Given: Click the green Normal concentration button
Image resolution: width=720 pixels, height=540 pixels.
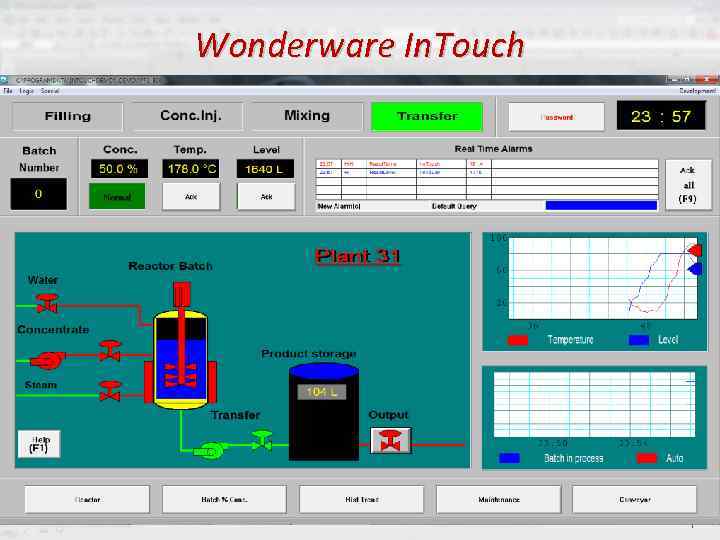Looking at the screenshot, I should 117,197.
